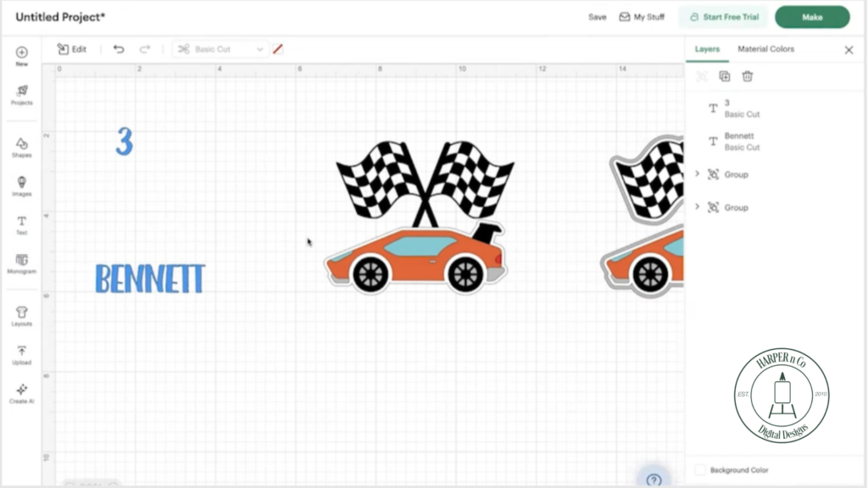Image resolution: width=868 pixels, height=488 pixels.
Task: Expand the first Group layer
Action: point(697,174)
